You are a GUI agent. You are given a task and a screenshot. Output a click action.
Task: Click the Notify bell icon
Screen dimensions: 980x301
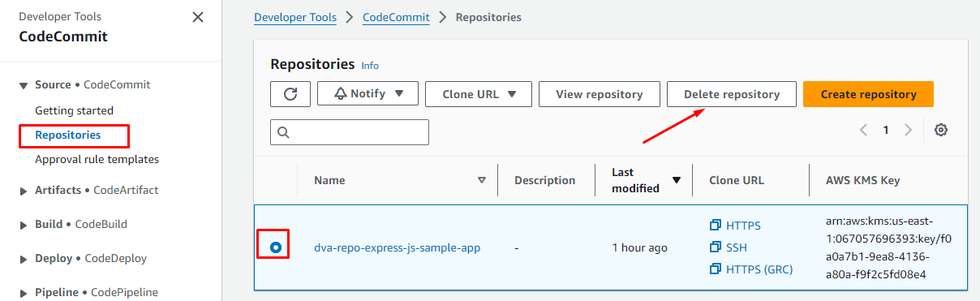pos(341,94)
